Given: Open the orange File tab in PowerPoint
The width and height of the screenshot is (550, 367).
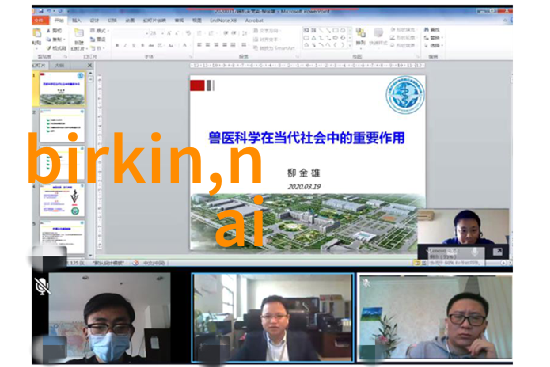Looking at the screenshot, I should point(40,20).
